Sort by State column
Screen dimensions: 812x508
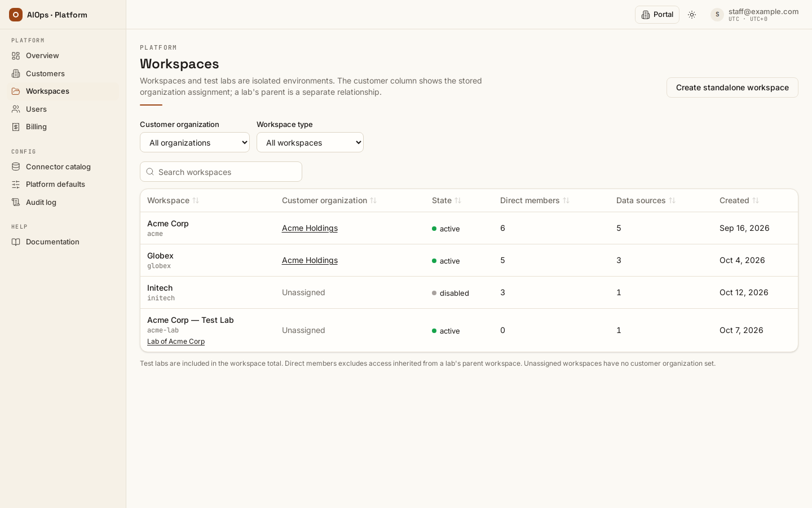pyautogui.click(x=447, y=200)
